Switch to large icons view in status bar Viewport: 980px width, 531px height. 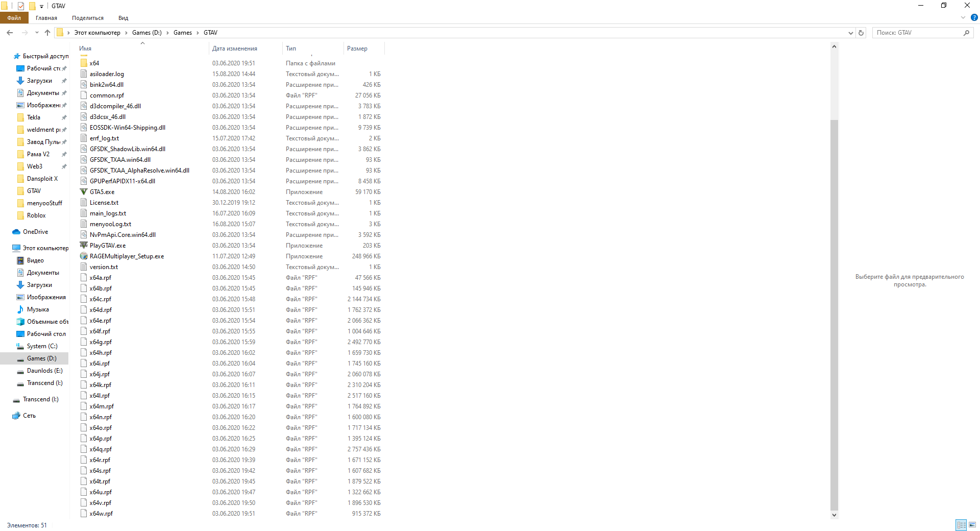(x=972, y=525)
